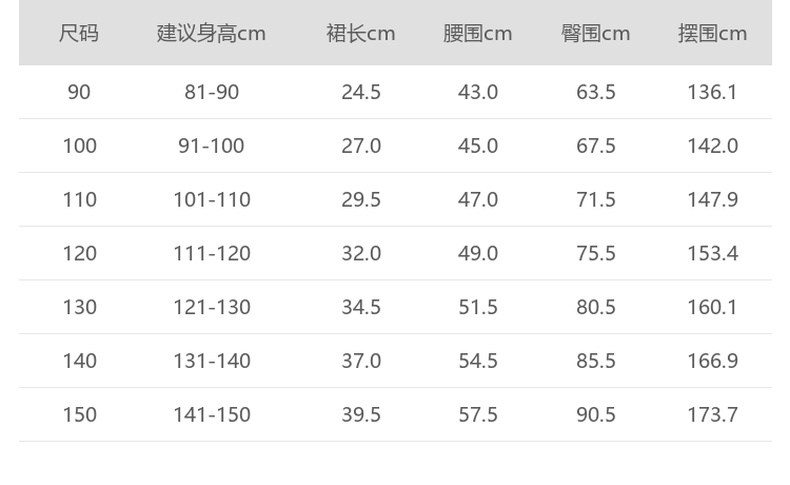
Task: Click the 裙长cm column header
Action: [x=361, y=33]
